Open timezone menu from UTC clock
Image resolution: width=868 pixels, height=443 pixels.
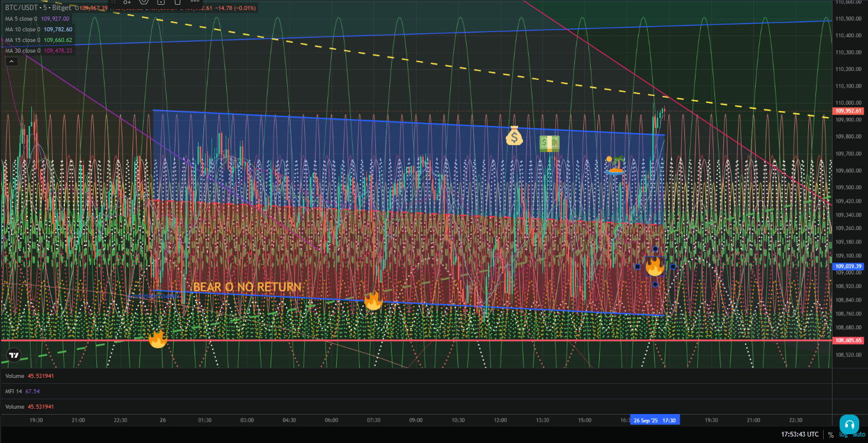point(800,435)
